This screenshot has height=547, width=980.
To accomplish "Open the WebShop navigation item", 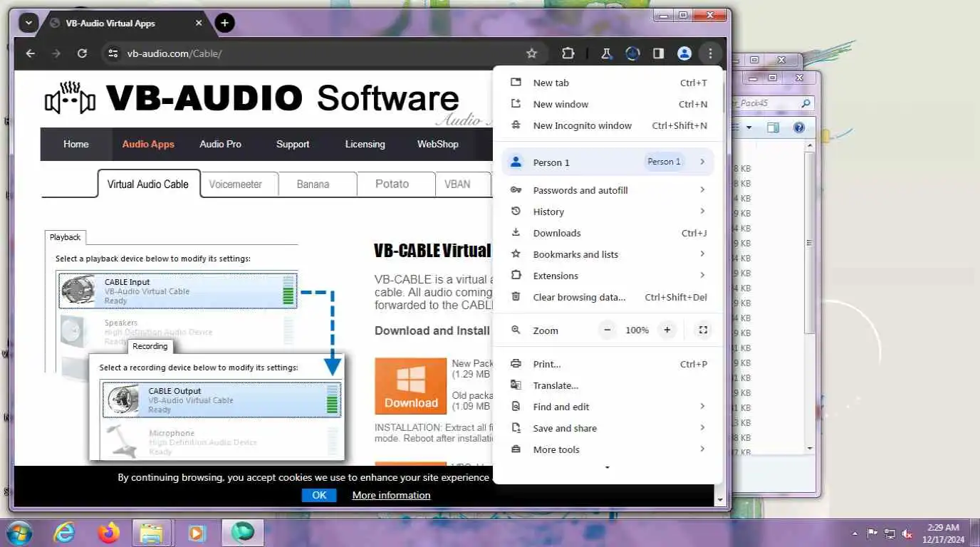I will click(437, 144).
